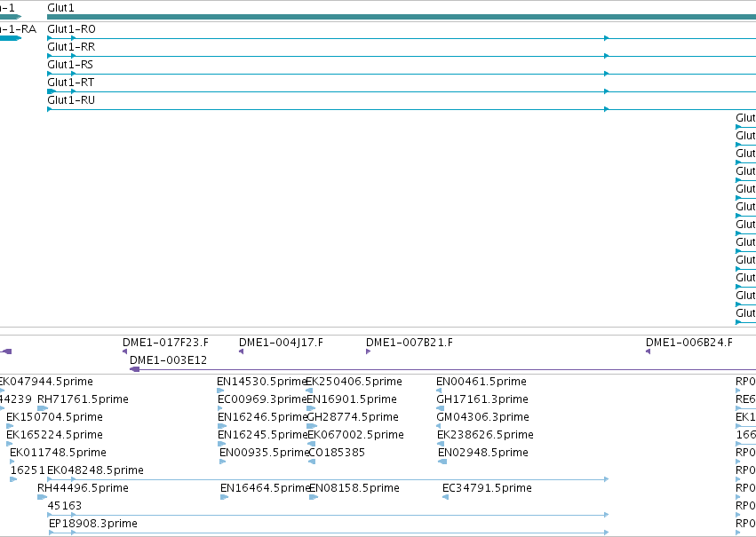The width and height of the screenshot is (756, 537).
Task: Select the DME1-004J17.F label
Action: pos(281,343)
